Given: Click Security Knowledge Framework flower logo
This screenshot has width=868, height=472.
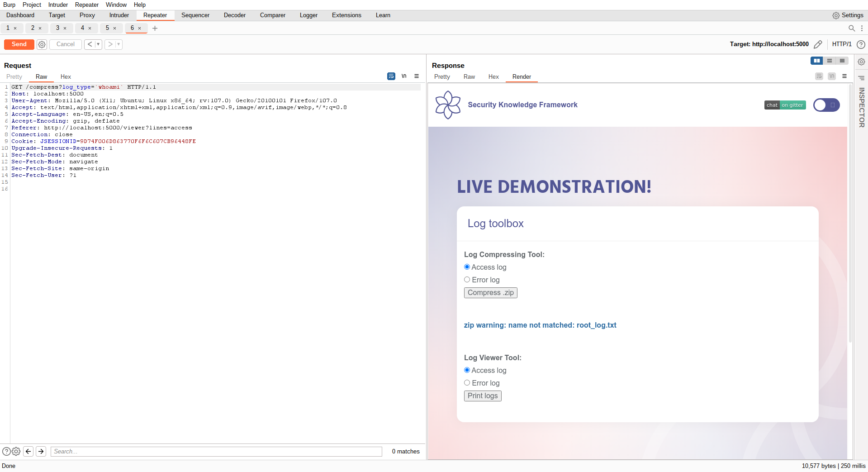Looking at the screenshot, I should pos(448,105).
